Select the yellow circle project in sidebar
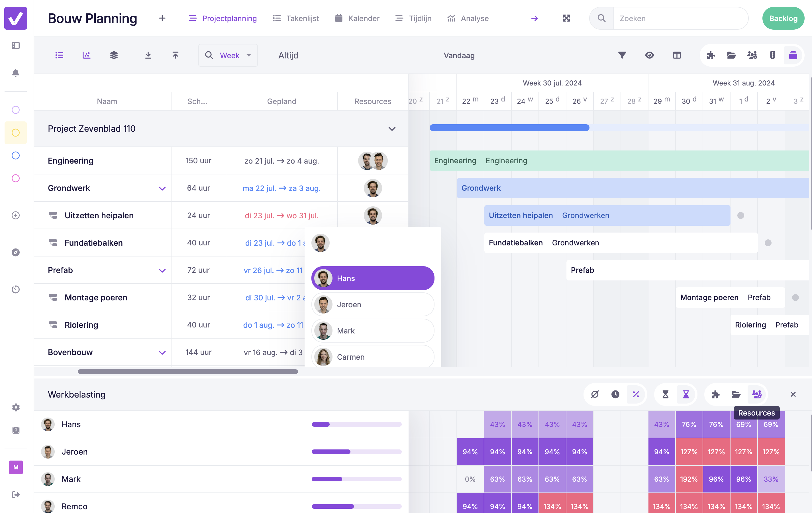 click(x=15, y=133)
